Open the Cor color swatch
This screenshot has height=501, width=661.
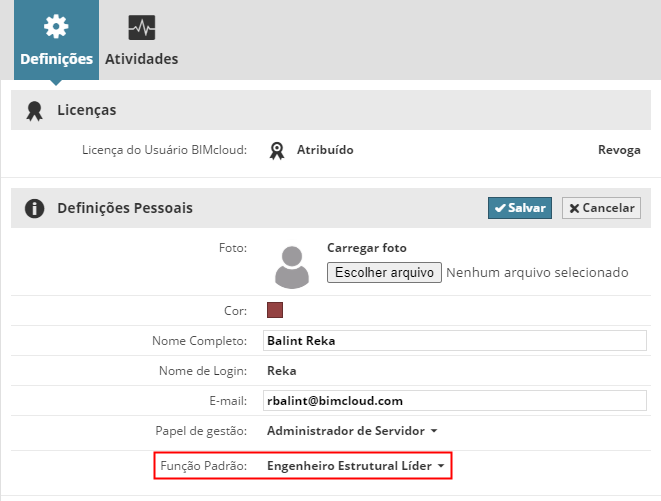click(275, 310)
